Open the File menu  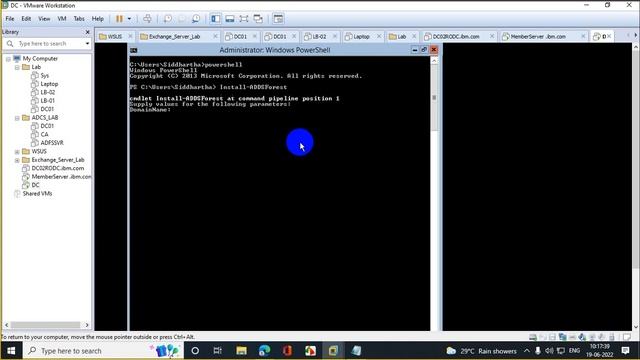[10, 19]
